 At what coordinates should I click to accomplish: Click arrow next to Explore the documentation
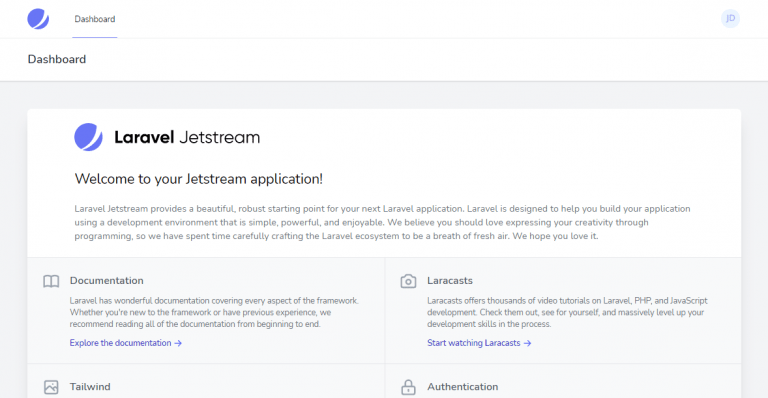click(178, 344)
